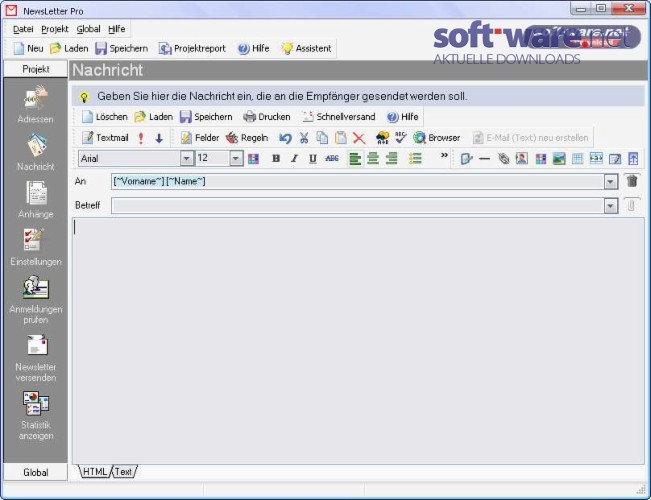This screenshot has width=651, height=500.
Task: Insert horizontal line icon
Action: [485, 159]
